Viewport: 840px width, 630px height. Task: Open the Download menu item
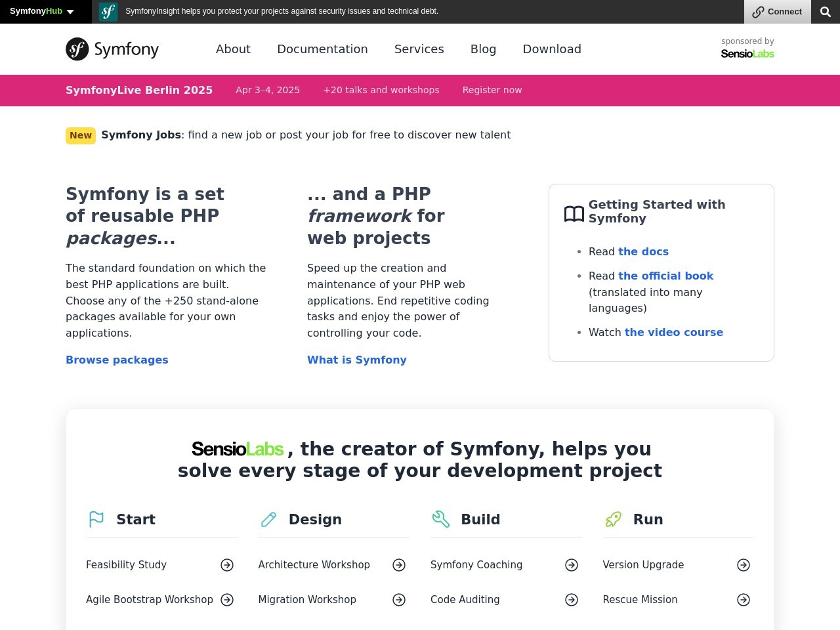point(552,49)
